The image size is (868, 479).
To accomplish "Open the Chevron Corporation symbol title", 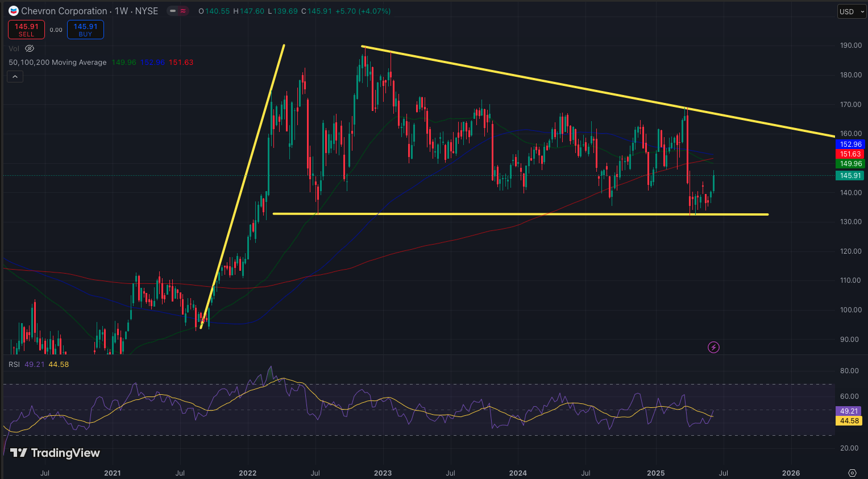I will click(64, 11).
